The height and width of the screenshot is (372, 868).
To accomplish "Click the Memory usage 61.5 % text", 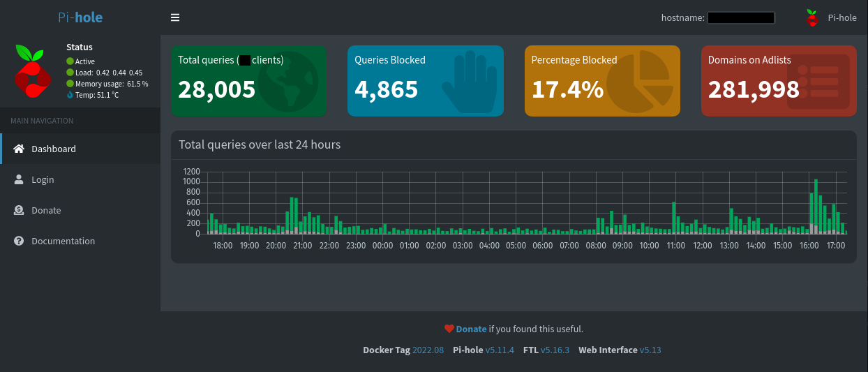I will [112, 84].
